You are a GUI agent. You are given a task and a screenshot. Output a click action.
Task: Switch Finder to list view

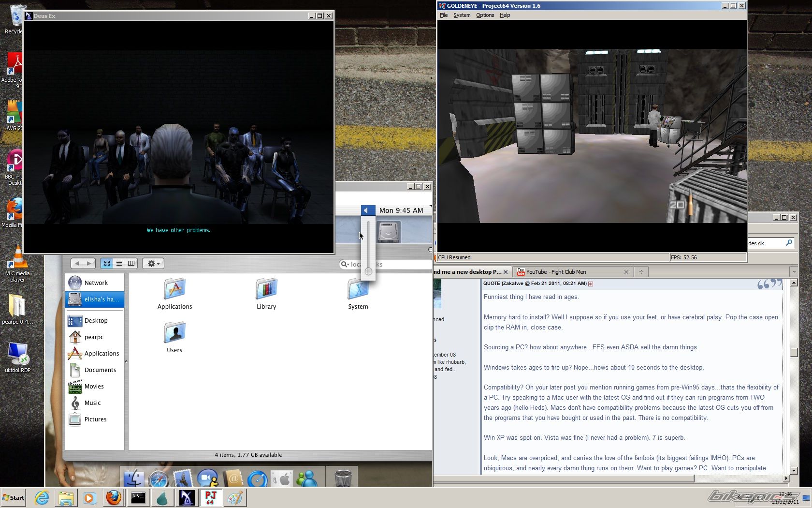(x=119, y=263)
